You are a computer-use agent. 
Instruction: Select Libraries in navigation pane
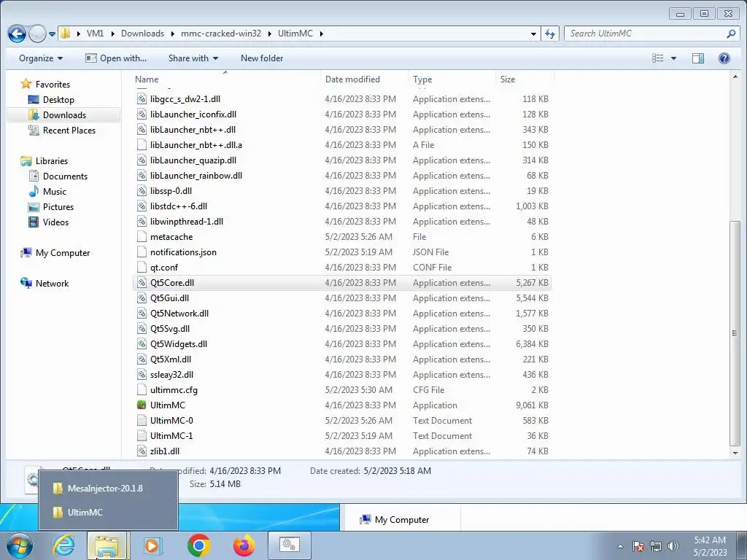coord(52,161)
